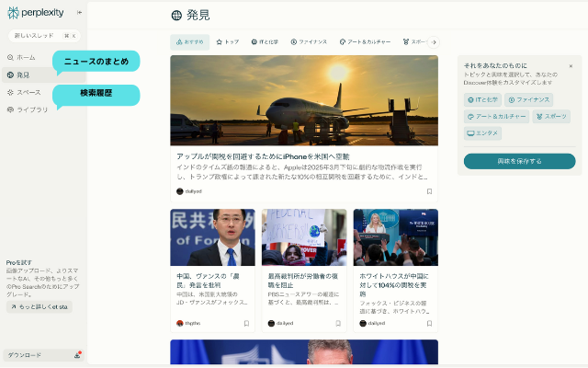This screenshot has height=368, width=588.
Task: Bookmark the ホワイトハウス tariff article
Action: click(x=429, y=323)
